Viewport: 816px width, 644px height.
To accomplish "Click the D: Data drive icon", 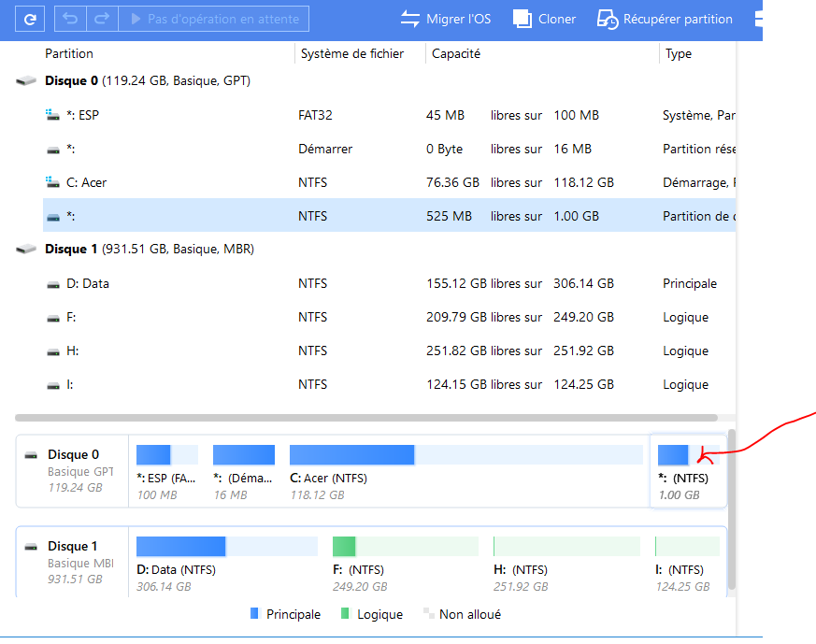I will click(x=53, y=284).
